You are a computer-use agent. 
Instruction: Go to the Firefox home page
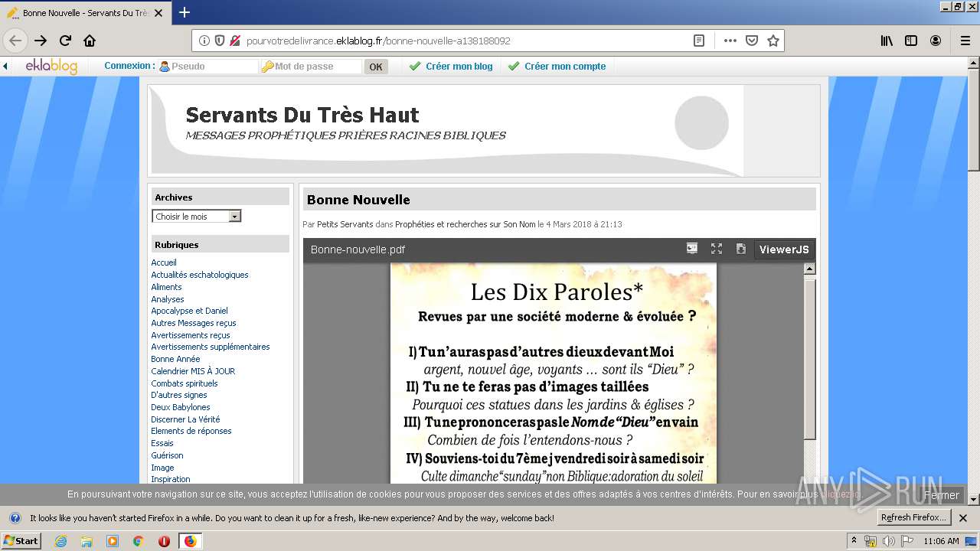pyautogui.click(x=90, y=41)
